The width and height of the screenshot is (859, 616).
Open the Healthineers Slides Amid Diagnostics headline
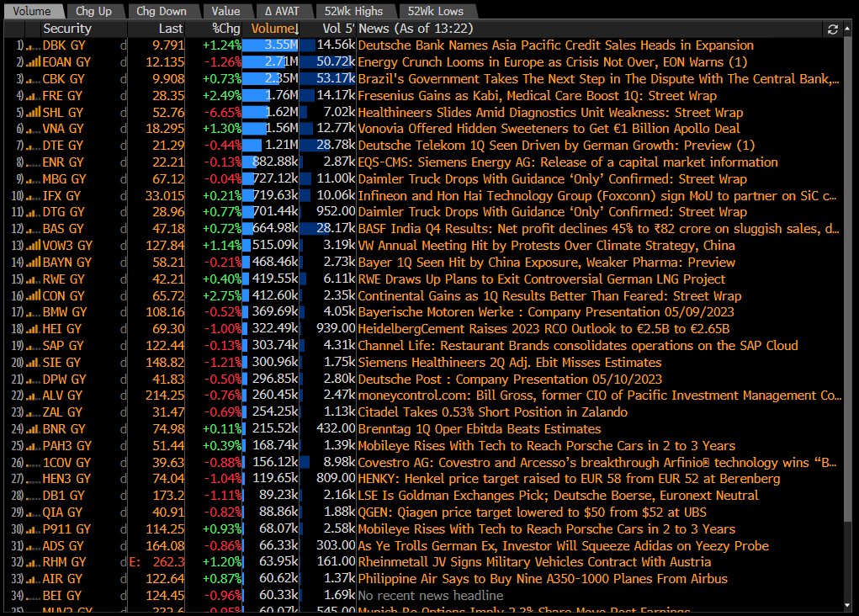tap(550, 113)
